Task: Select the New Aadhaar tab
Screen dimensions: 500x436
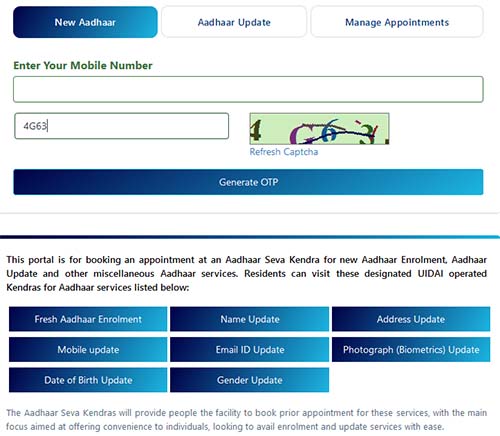Action: (85, 22)
